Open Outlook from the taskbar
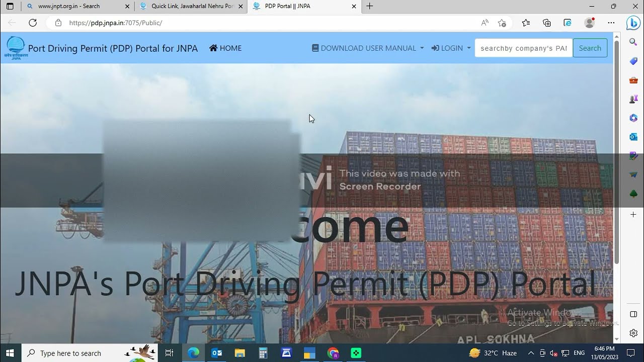This screenshot has height=362, width=644. (x=217, y=353)
